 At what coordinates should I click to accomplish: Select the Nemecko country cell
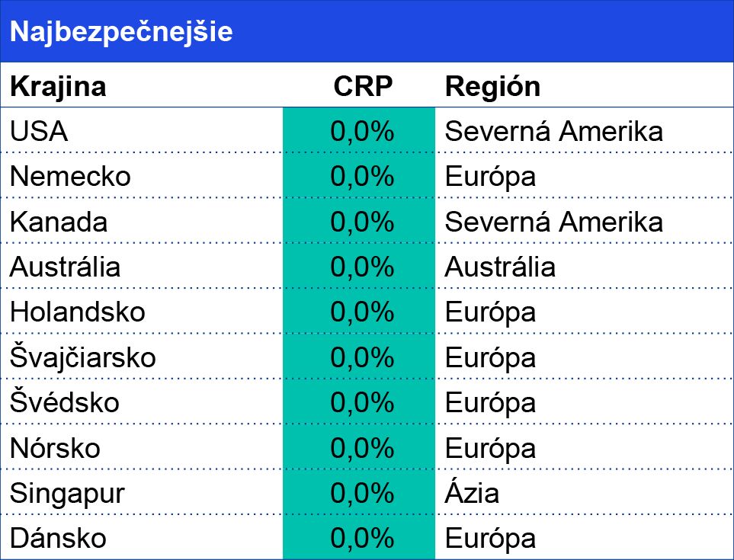pos(70,177)
